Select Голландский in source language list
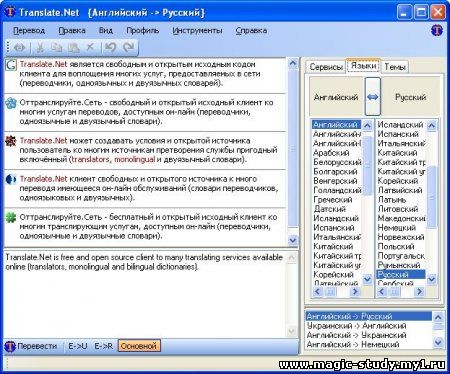 pyautogui.click(x=336, y=190)
